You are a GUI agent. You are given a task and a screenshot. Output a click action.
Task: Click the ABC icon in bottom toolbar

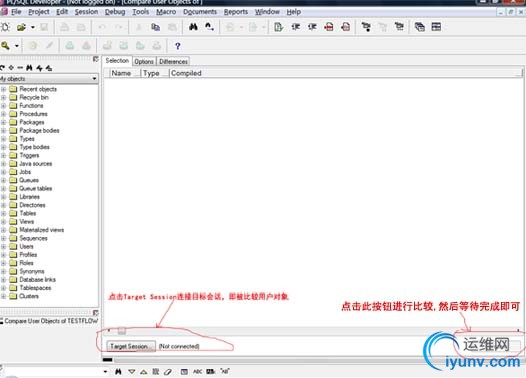(197, 372)
